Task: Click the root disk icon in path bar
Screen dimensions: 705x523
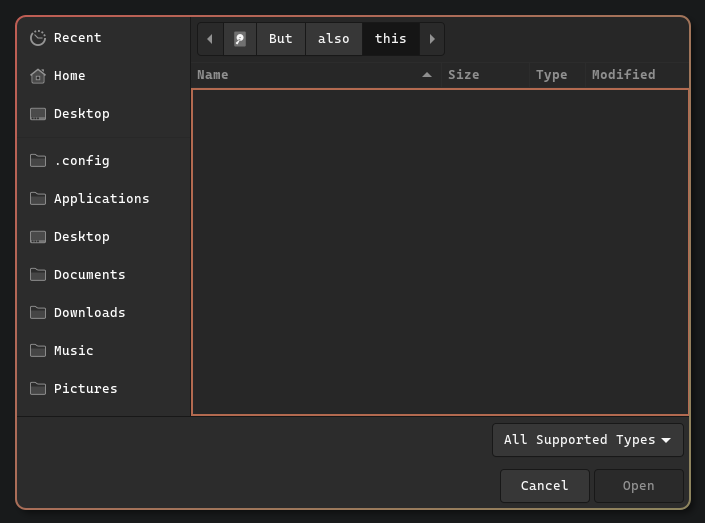Action: (x=240, y=39)
